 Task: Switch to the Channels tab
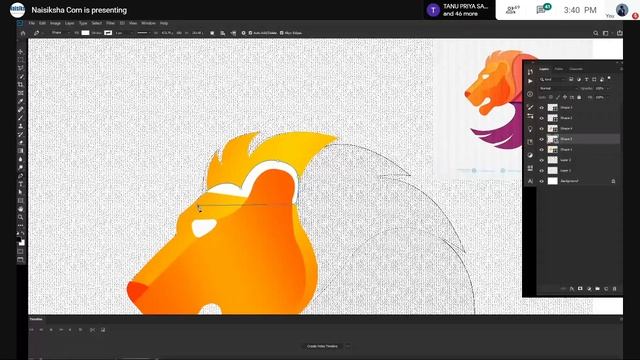576,69
